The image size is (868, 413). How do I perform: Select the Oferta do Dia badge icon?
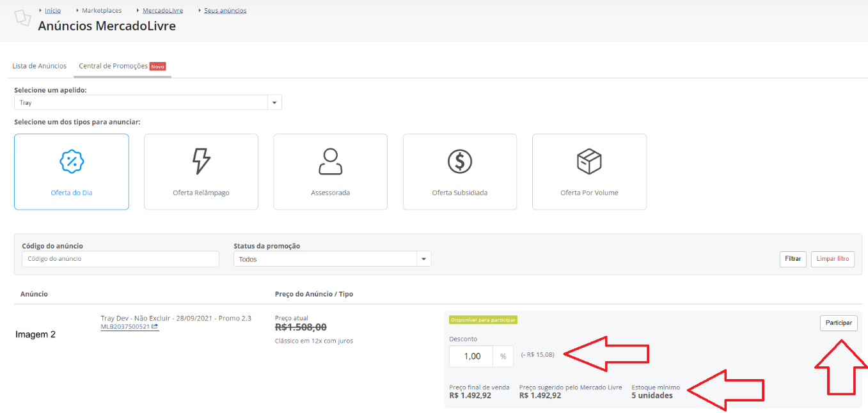coord(72,161)
